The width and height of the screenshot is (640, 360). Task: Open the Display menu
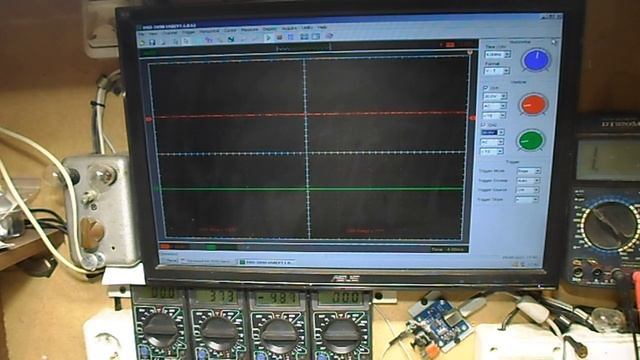[269, 29]
